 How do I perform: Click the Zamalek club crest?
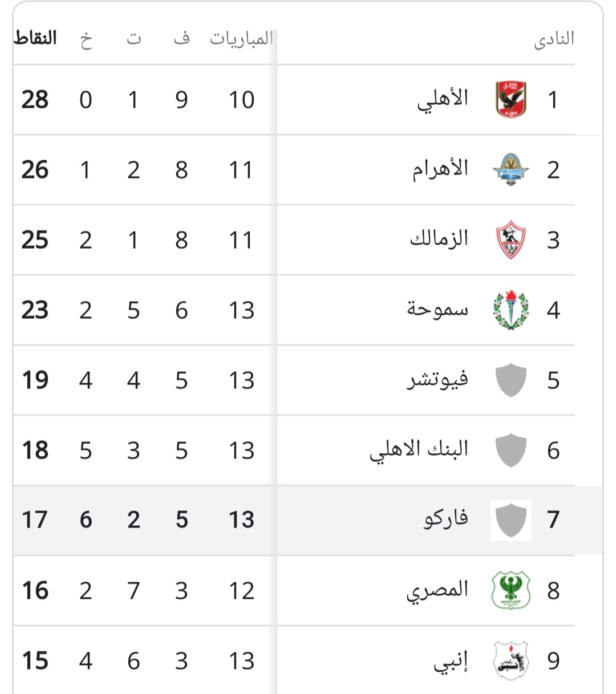(510, 240)
